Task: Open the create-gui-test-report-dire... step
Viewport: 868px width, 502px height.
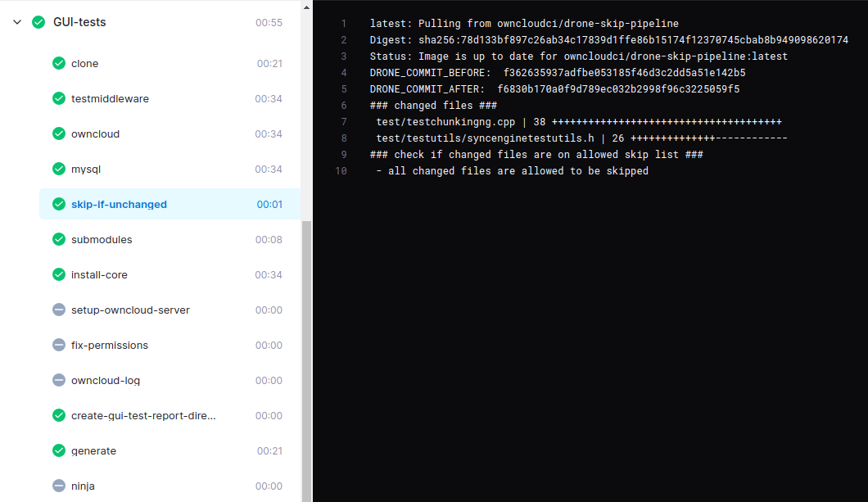Action: tap(143, 415)
